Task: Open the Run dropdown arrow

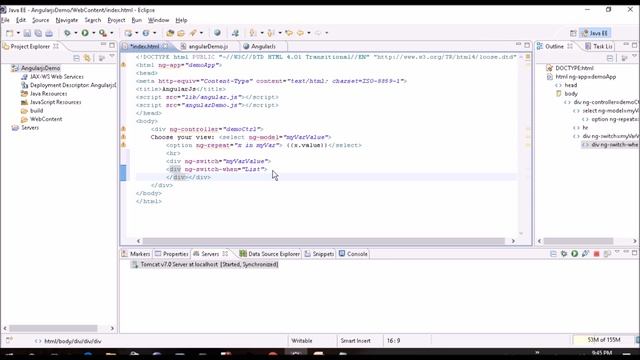Action: click(93, 33)
